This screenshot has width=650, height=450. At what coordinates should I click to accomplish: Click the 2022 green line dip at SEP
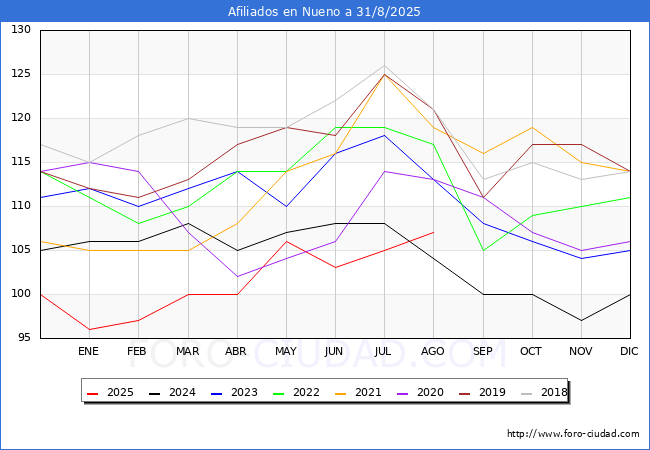483,250
